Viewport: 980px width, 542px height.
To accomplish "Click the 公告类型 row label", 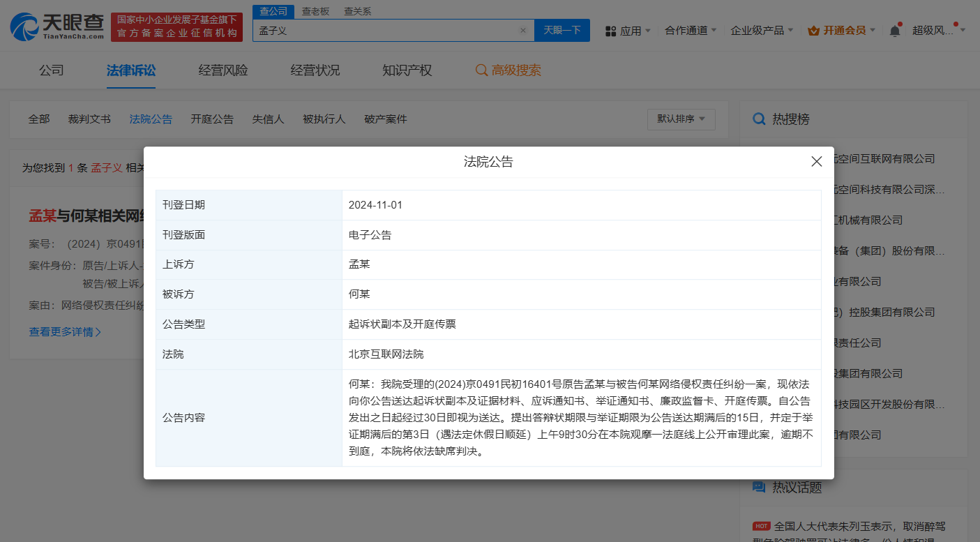I will click(184, 324).
